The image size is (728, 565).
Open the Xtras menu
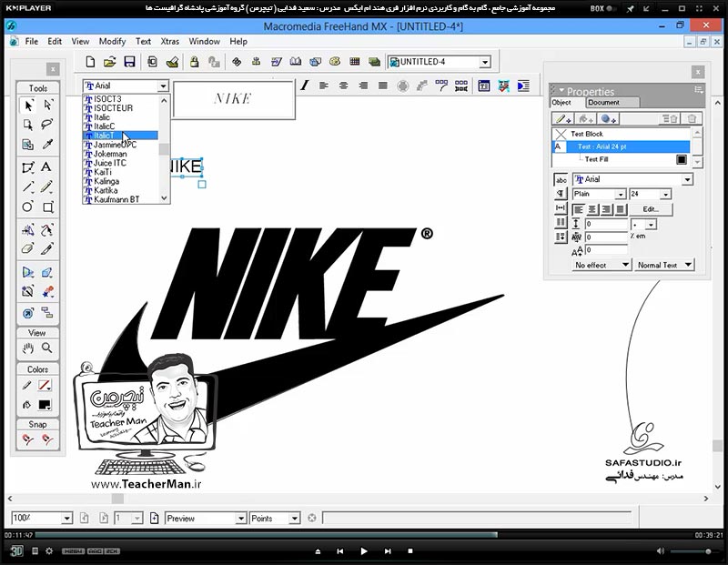(169, 41)
